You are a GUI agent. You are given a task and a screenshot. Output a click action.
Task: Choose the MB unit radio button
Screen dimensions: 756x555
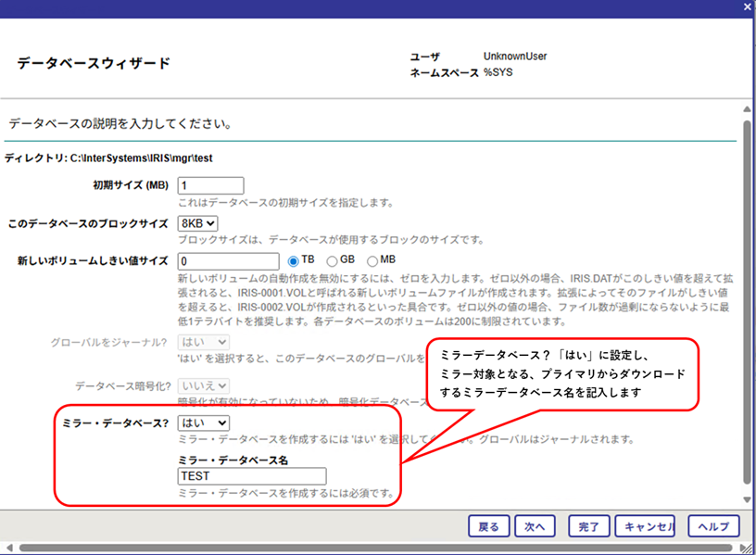pos(372,260)
